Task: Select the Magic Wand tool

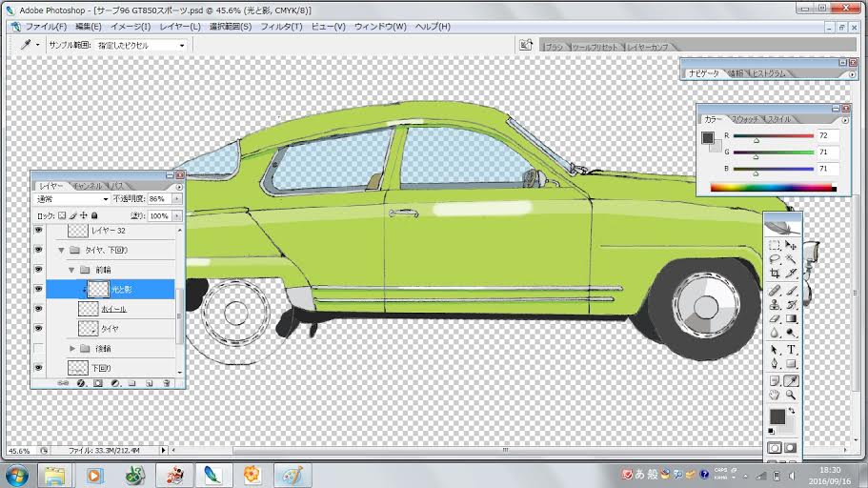Action: point(791,259)
